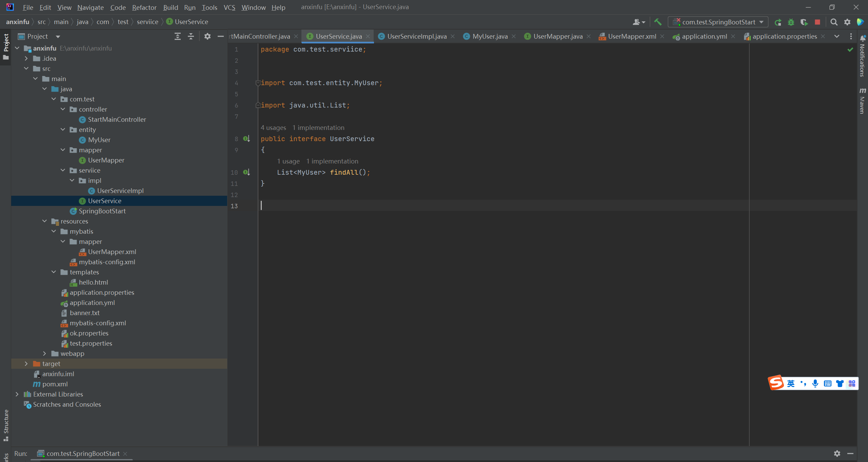Toggle the Structure tool window
Screen dimensions: 868x462
[6, 425]
